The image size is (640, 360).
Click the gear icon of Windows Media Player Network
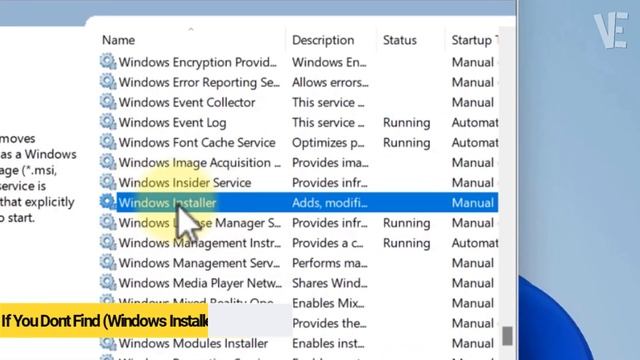[108, 282]
